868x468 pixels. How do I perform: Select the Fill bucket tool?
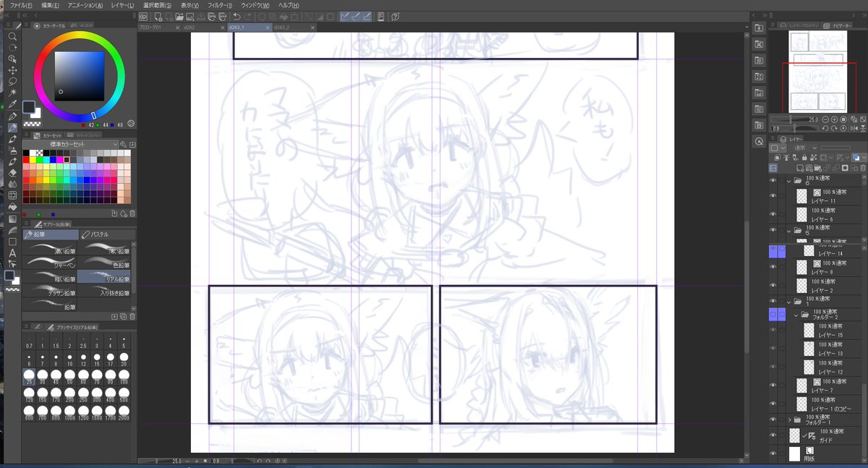pyautogui.click(x=12, y=207)
